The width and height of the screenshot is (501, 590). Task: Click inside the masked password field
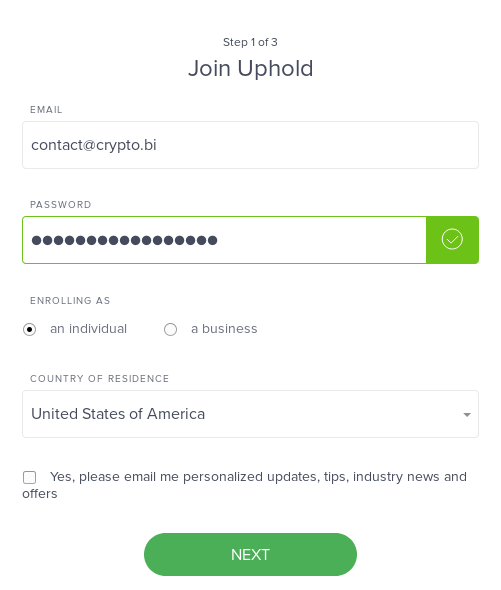224,240
